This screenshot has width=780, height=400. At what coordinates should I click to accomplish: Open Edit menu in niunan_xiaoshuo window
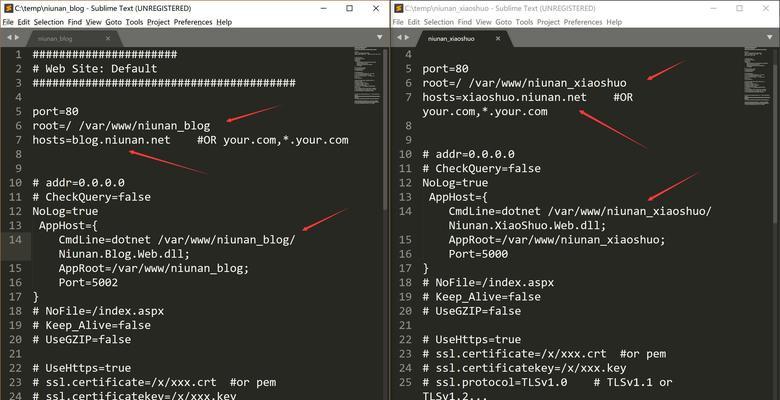coord(414,22)
